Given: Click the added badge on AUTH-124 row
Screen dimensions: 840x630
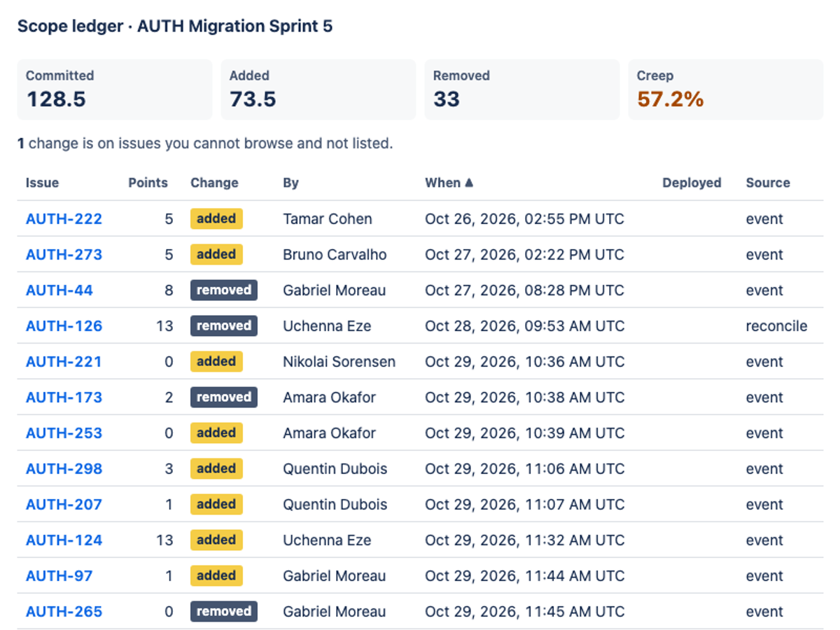Looking at the screenshot, I should click(x=216, y=540).
